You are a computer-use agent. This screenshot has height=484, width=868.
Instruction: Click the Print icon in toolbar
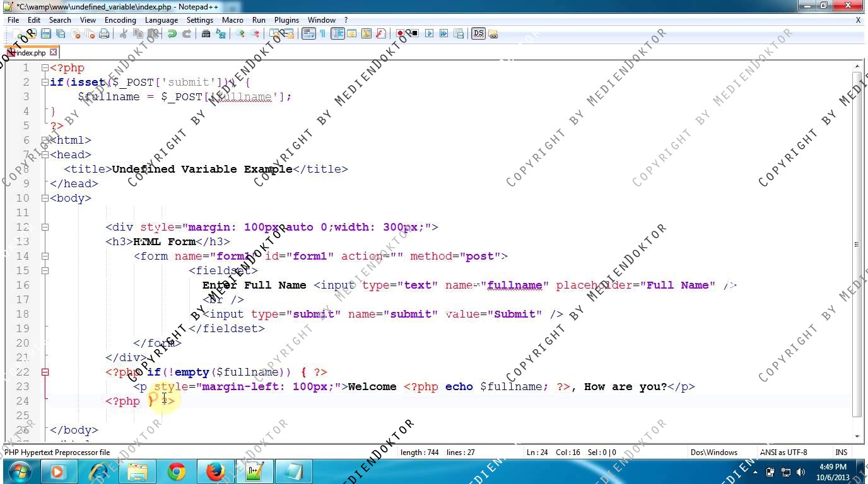tap(104, 34)
